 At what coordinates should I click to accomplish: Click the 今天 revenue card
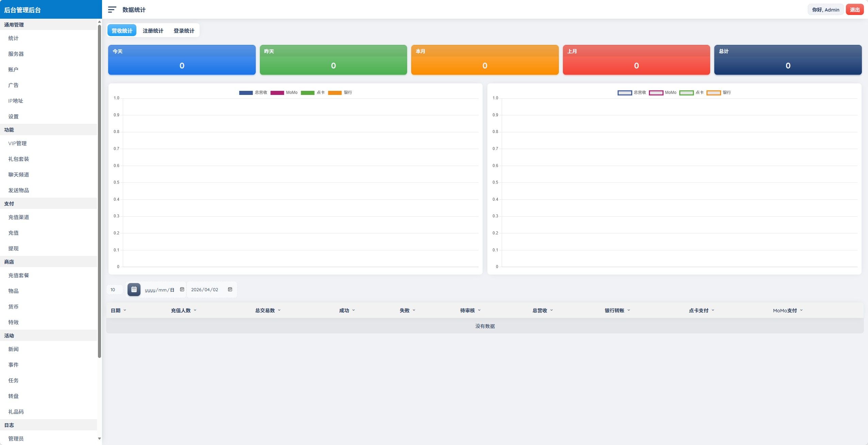pos(182,60)
